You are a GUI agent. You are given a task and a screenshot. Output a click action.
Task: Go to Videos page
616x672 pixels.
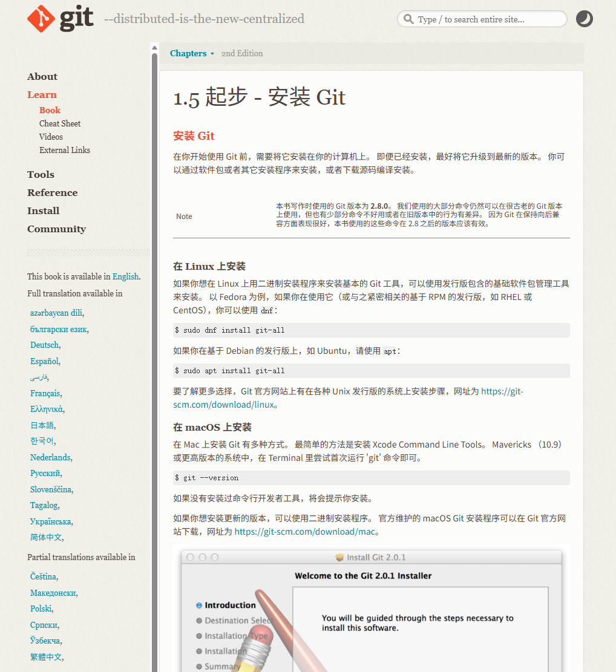tap(51, 137)
